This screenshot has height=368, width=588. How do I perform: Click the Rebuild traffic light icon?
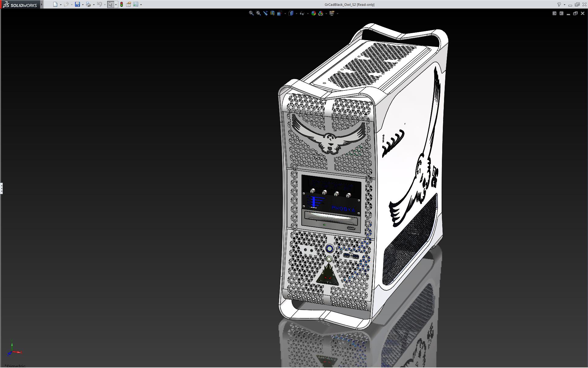[122, 4]
